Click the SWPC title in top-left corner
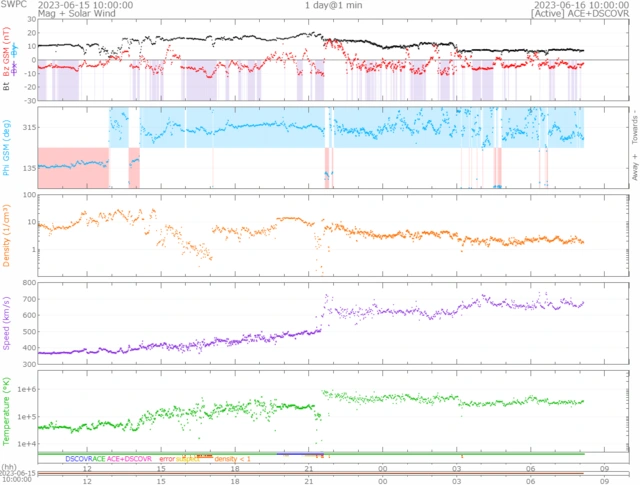Image resolution: width=640 pixels, height=485 pixels. [13, 4]
